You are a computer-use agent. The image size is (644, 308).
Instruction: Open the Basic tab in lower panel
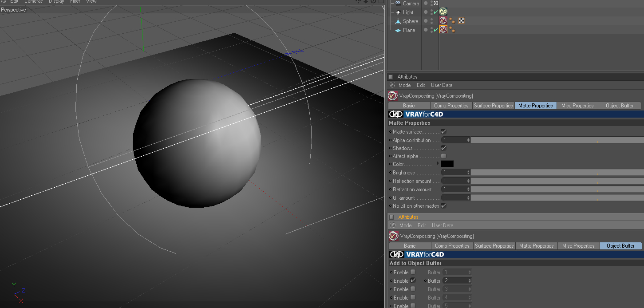click(x=410, y=246)
